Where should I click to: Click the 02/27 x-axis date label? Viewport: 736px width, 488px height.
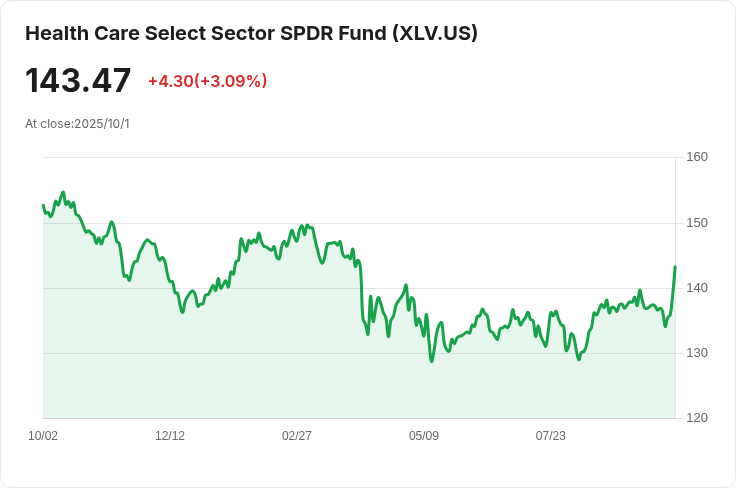click(297, 435)
